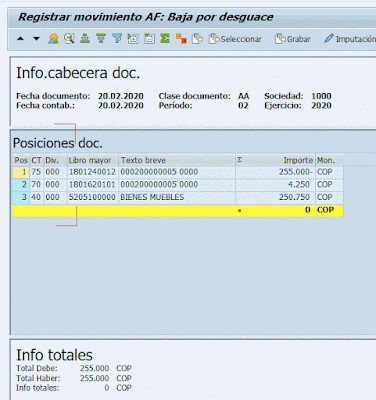Click the Fecha documento value 20.02.2020
Screen dimensions: 376x400
121,96
